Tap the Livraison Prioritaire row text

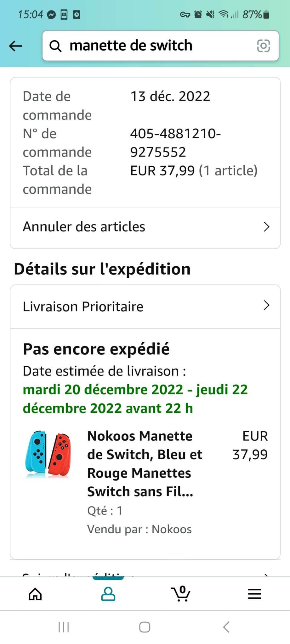pyautogui.click(x=83, y=307)
